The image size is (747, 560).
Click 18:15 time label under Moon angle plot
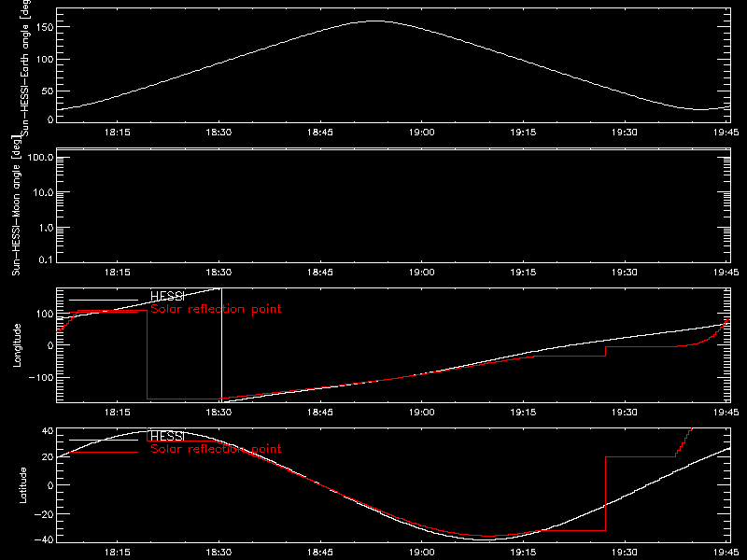coord(118,272)
